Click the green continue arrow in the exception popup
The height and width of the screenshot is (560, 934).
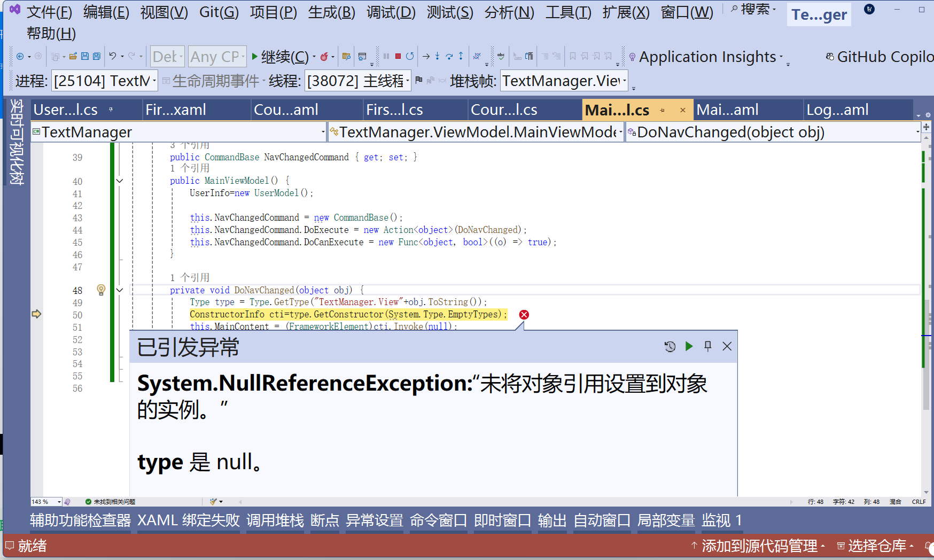pyautogui.click(x=689, y=346)
